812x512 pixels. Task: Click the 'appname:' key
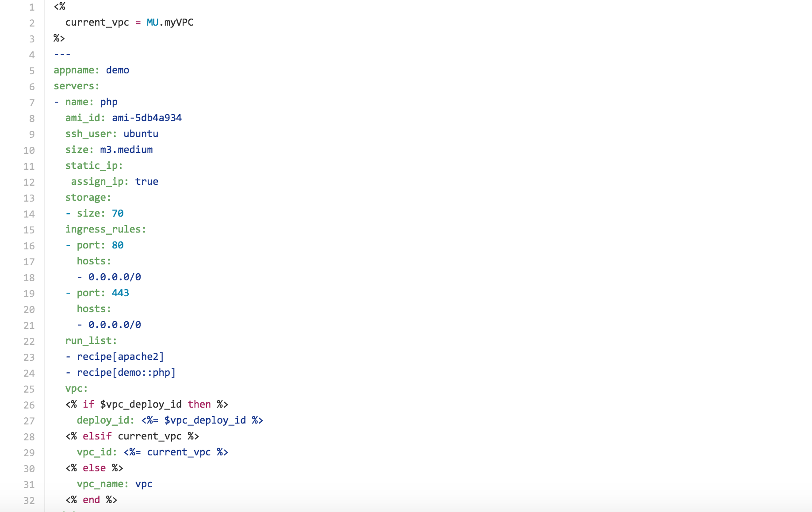tap(77, 70)
